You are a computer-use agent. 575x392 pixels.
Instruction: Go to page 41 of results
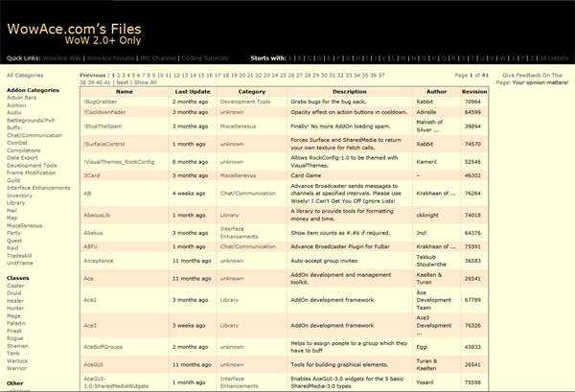pyautogui.click(x=107, y=82)
